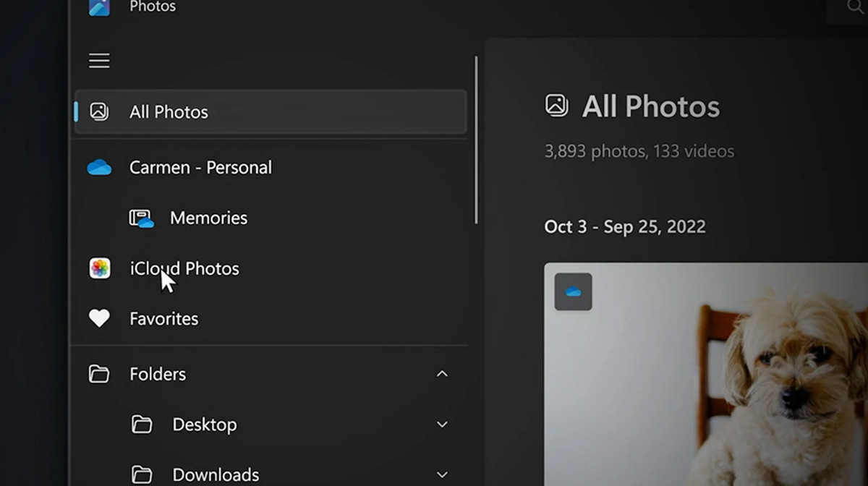
Task: Click the OneDrive badge on dog photo
Action: click(574, 291)
